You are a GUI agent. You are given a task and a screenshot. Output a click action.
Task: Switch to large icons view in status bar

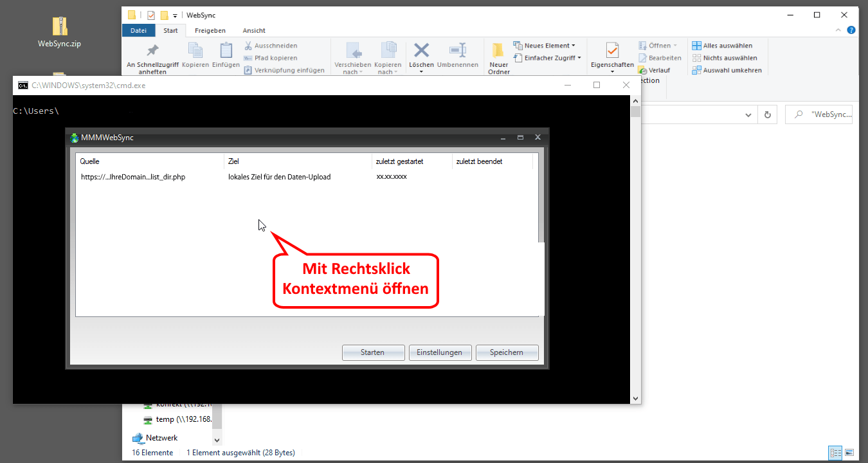pos(849,453)
